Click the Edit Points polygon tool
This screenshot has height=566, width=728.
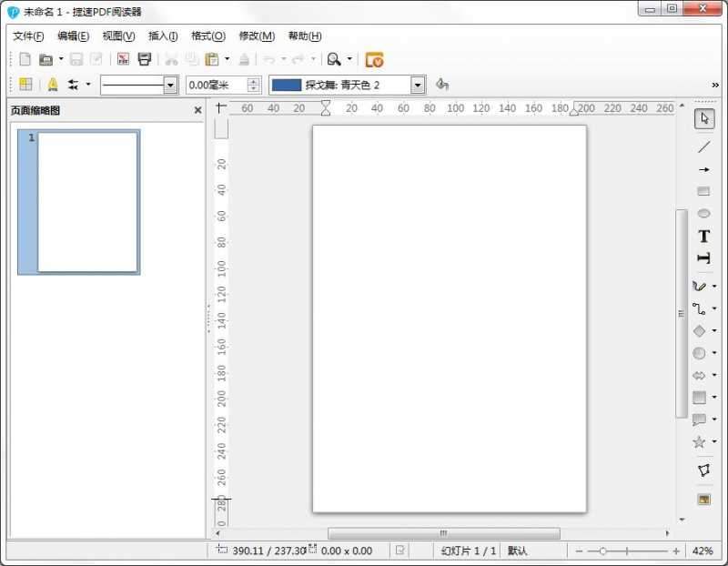click(703, 470)
